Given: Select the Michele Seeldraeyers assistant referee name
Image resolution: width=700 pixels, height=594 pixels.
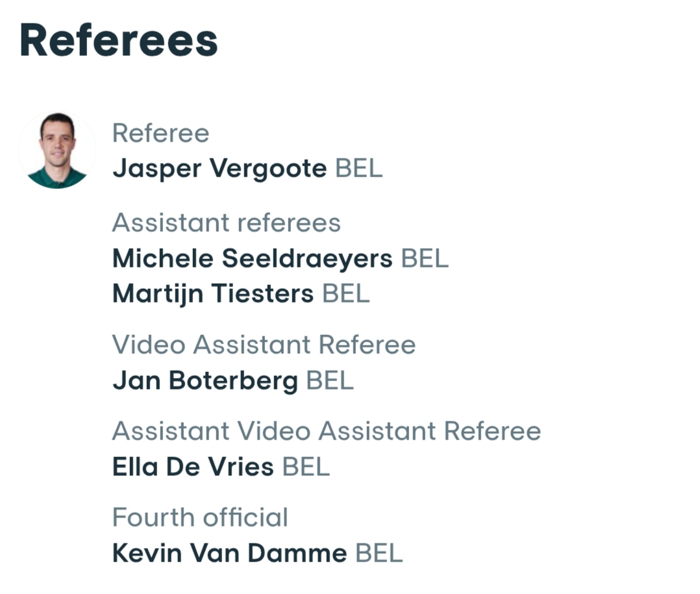Looking at the screenshot, I should click(252, 258).
